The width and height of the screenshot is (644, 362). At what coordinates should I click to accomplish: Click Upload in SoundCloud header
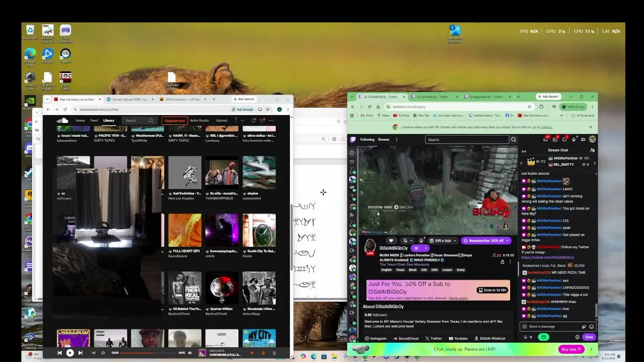221,121
